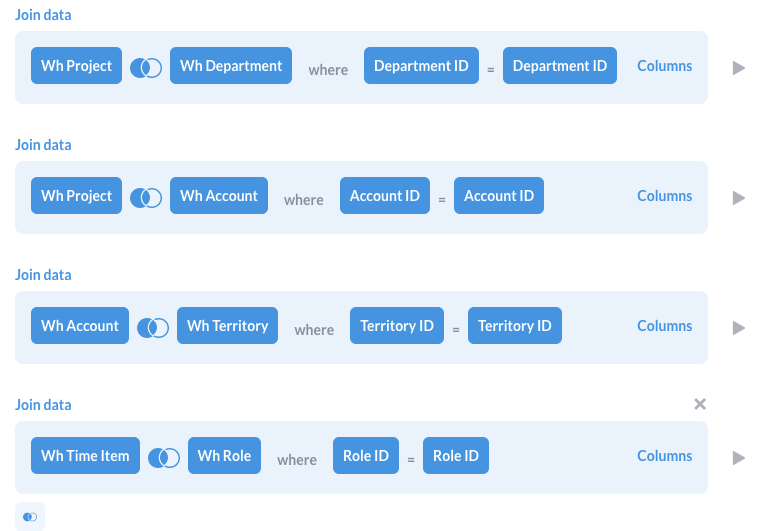Click equals operator in Role ID condition
Image resolution: width=760 pixels, height=531 pixels.
(x=411, y=460)
